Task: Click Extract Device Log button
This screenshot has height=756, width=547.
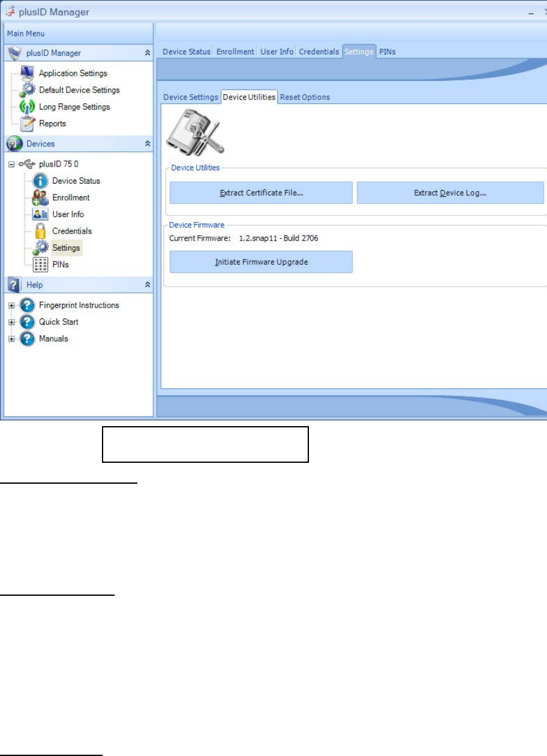Action: click(x=451, y=193)
